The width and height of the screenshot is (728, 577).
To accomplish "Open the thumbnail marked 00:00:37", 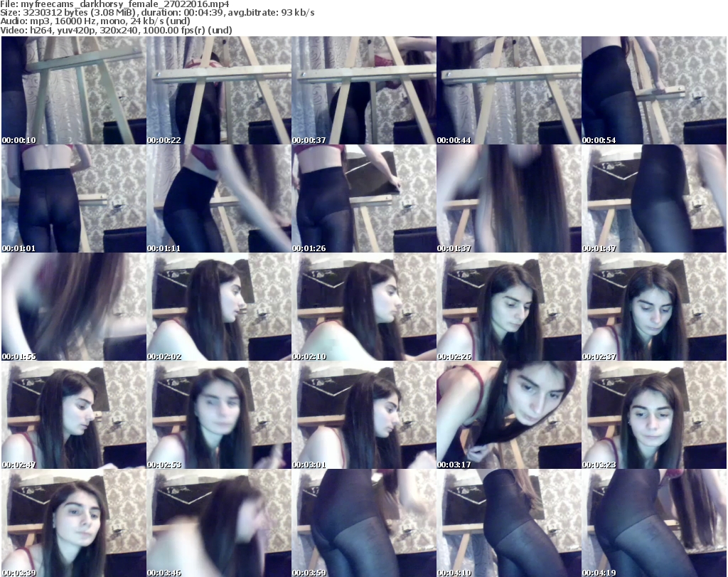I will pyautogui.click(x=363, y=91).
